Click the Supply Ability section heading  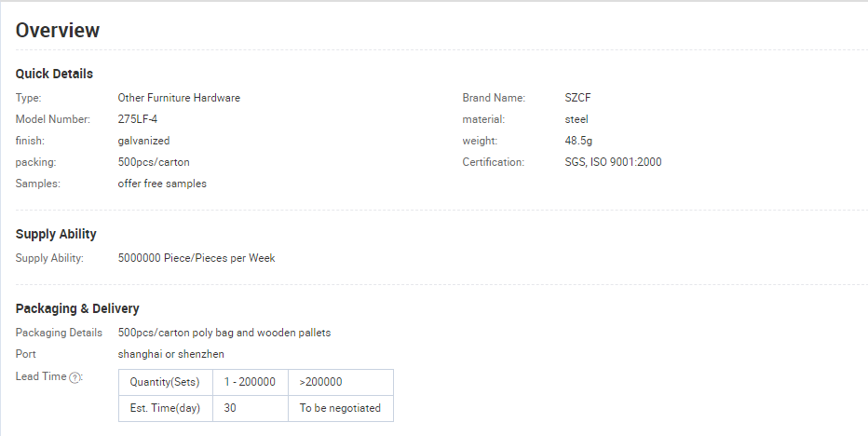(56, 234)
